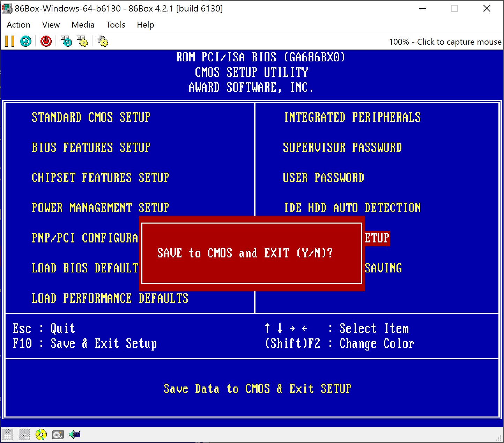Click the Select Item hint text
The image size is (504, 443).
point(374,329)
